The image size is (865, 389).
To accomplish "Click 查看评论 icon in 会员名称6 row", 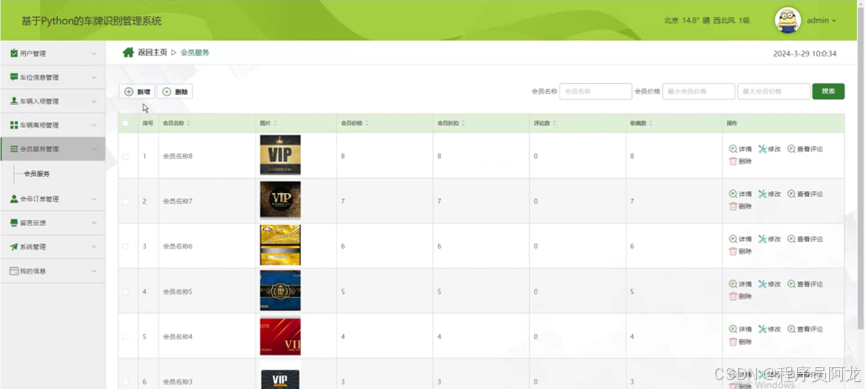I will tap(791, 239).
